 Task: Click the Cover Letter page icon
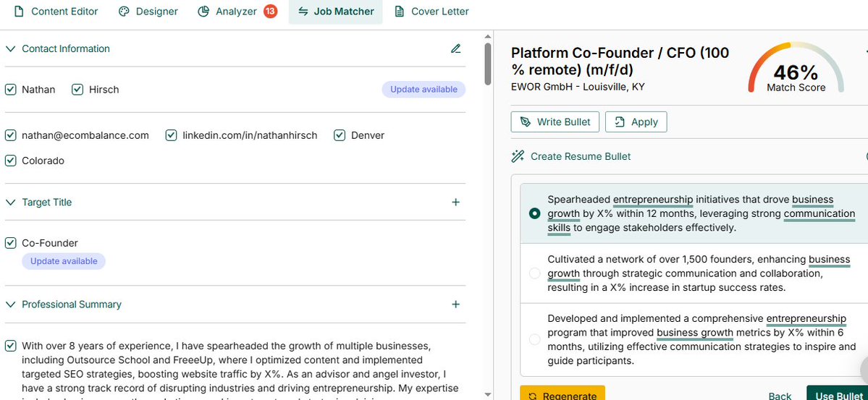tap(399, 12)
